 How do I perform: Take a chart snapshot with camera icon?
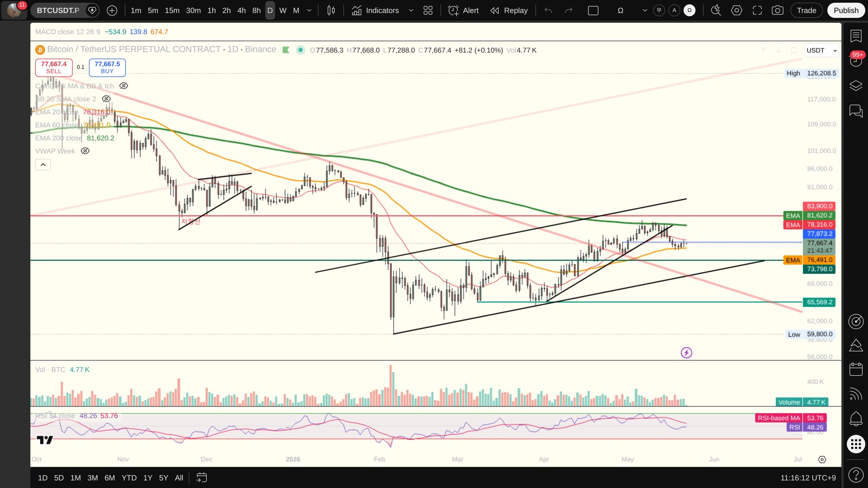point(777,10)
